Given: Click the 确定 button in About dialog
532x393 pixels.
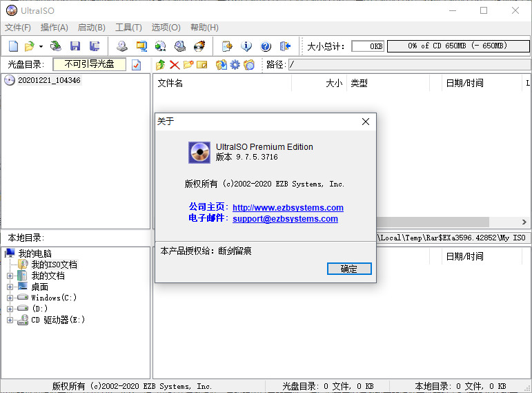Looking at the screenshot, I should tap(349, 269).
